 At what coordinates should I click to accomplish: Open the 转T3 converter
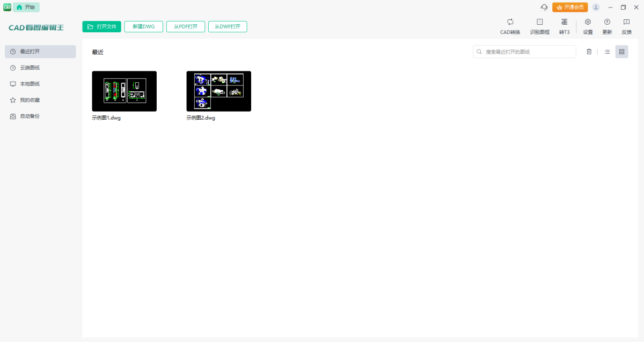(x=564, y=26)
